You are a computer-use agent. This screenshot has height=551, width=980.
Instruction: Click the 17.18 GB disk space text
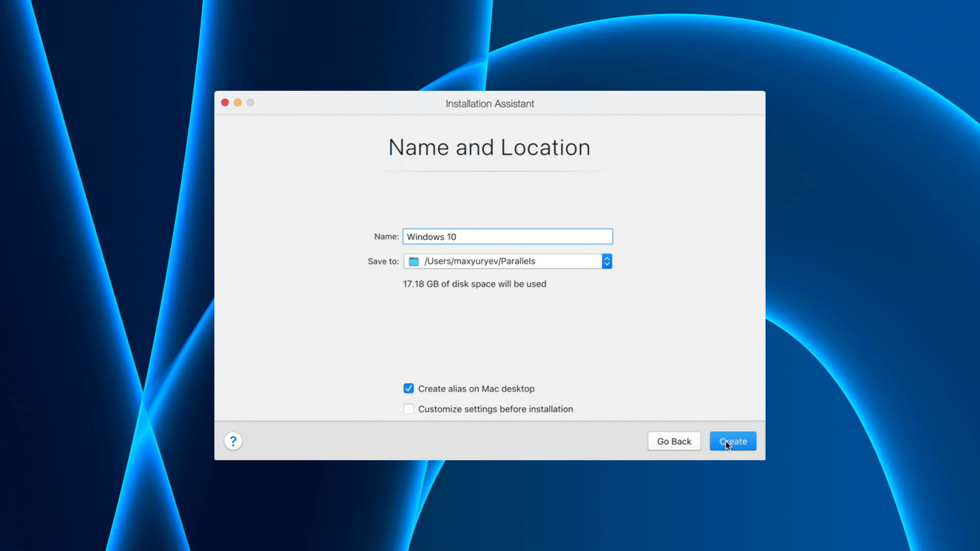coord(474,284)
